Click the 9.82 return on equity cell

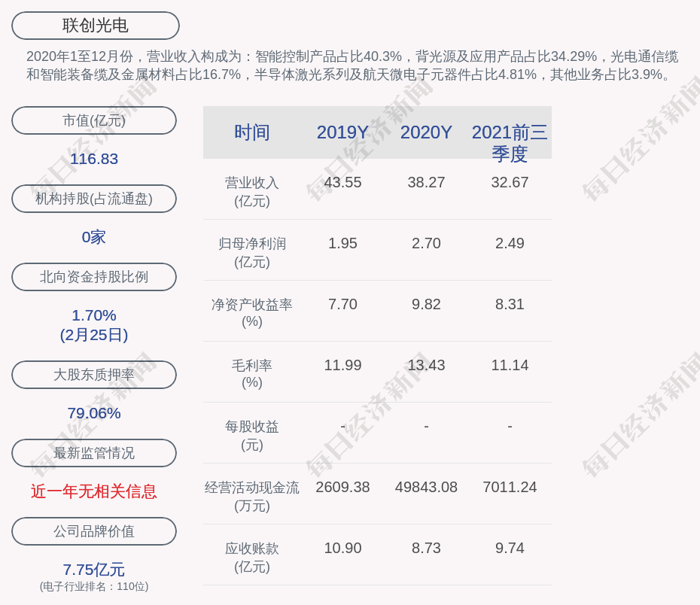426,304
